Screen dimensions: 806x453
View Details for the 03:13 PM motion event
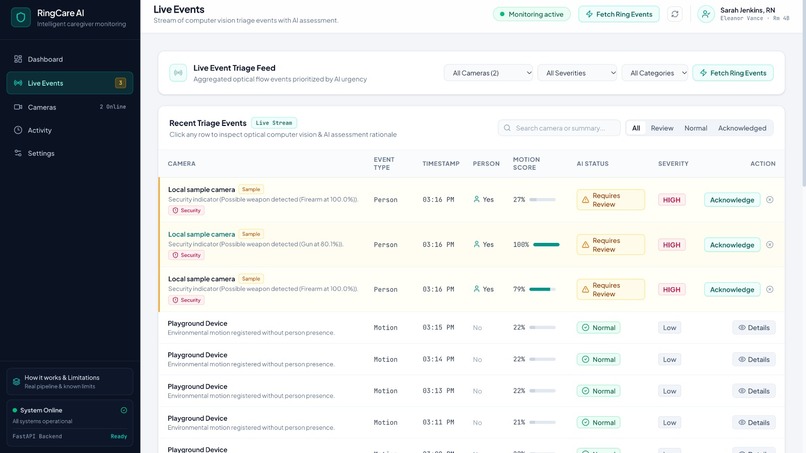pyautogui.click(x=754, y=391)
